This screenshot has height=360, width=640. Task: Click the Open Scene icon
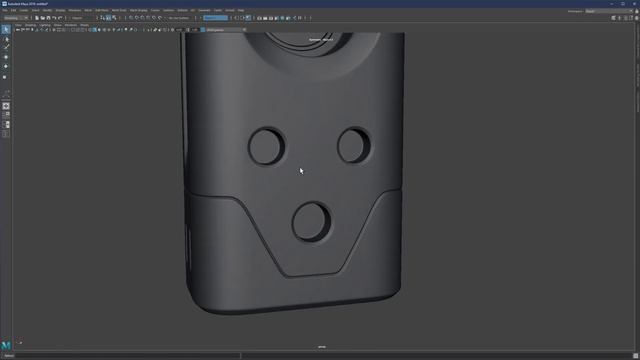[42, 18]
